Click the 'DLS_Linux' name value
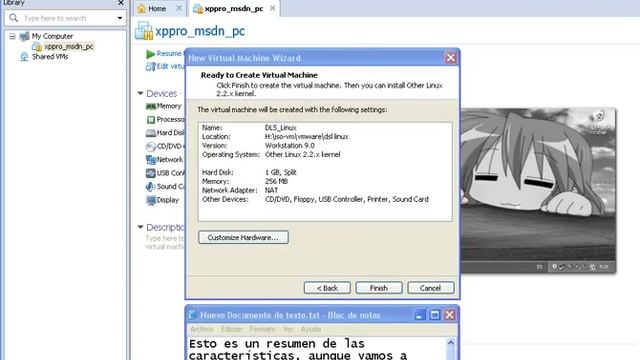This screenshot has height=360, width=640. (280, 128)
